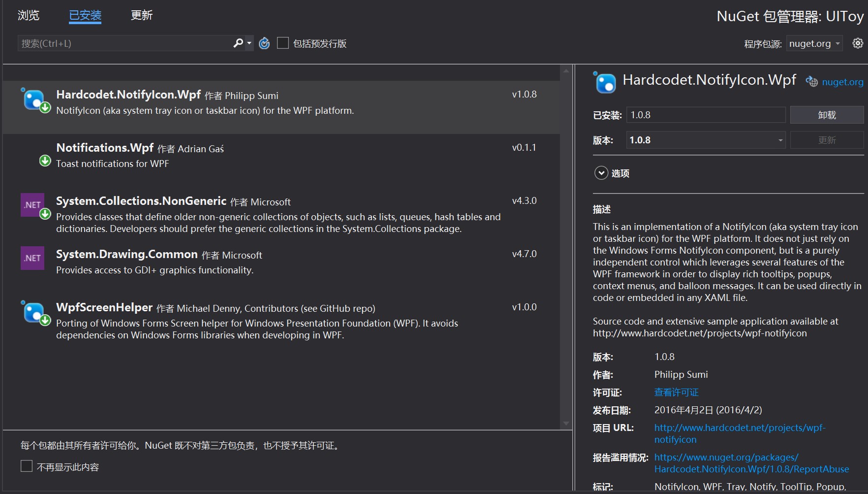Enable the include prerelease checkbox
Image resolution: width=868 pixels, height=494 pixels.
pos(283,43)
